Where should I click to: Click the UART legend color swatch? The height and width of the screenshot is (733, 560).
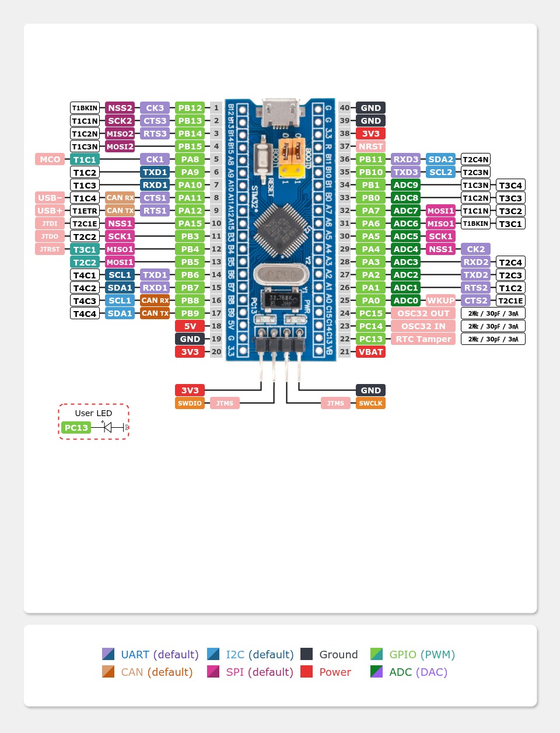coord(108,654)
